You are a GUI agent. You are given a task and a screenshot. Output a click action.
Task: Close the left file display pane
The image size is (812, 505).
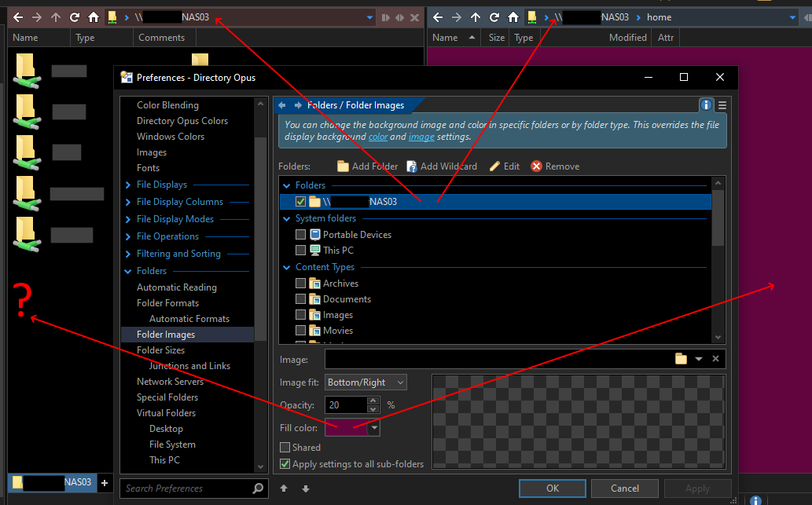click(414, 17)
